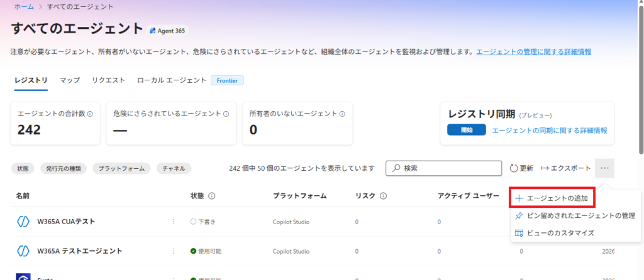
Task: Open the 発行元の種類 filter
Action: tap(64, 168)
